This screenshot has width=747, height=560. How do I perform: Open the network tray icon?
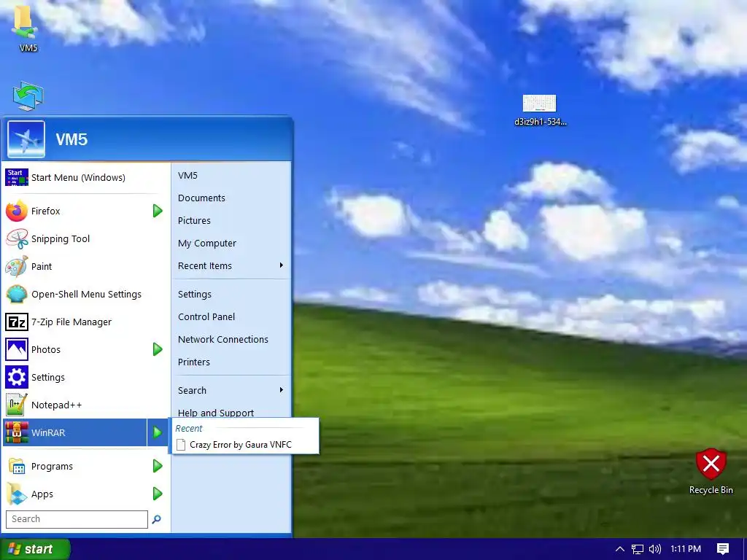[638, 549]
